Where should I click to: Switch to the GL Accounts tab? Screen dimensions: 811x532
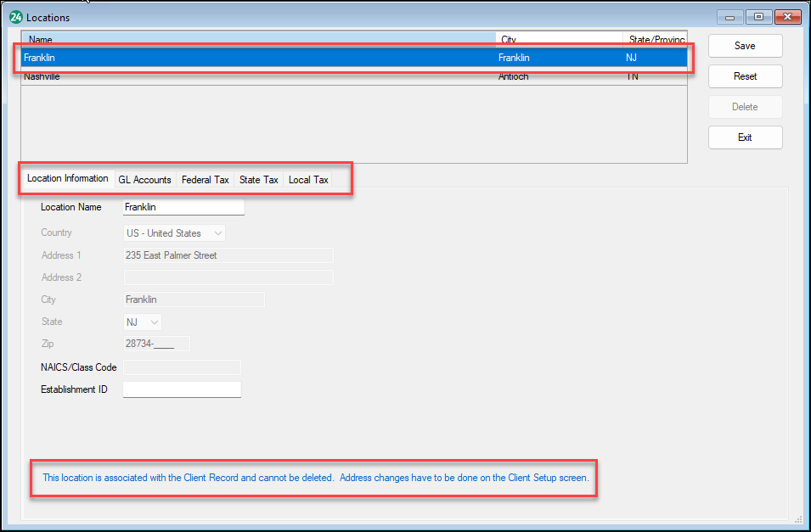144,179
